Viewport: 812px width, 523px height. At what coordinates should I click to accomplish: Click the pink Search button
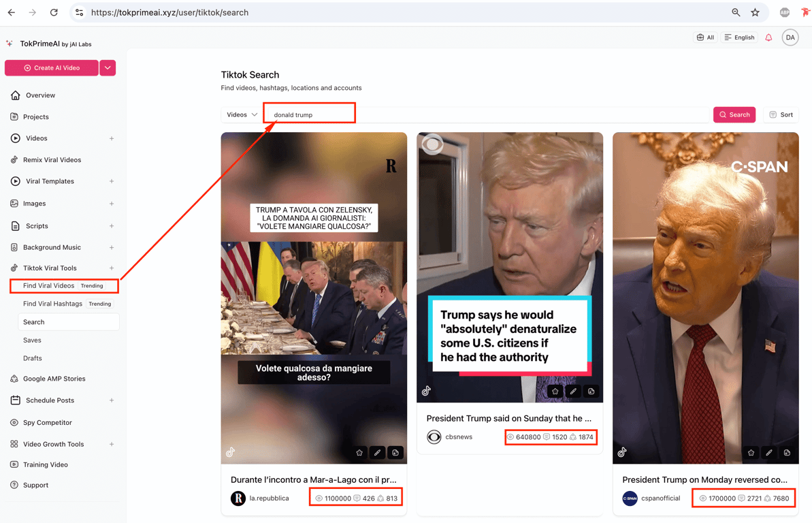734,114
